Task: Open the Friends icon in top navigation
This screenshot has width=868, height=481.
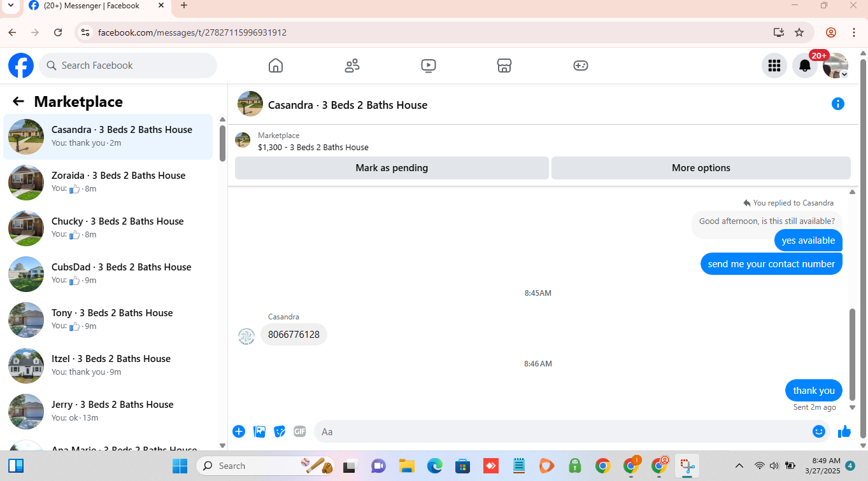Action: click(x=352, y=66)
